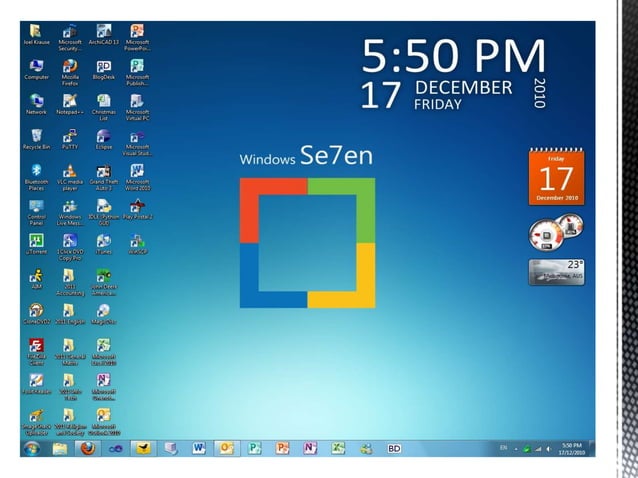Open the 2011 Accounting folder shortcut
Image resolution: width=638 pixels, height=478 pixels.
[70, 282]
